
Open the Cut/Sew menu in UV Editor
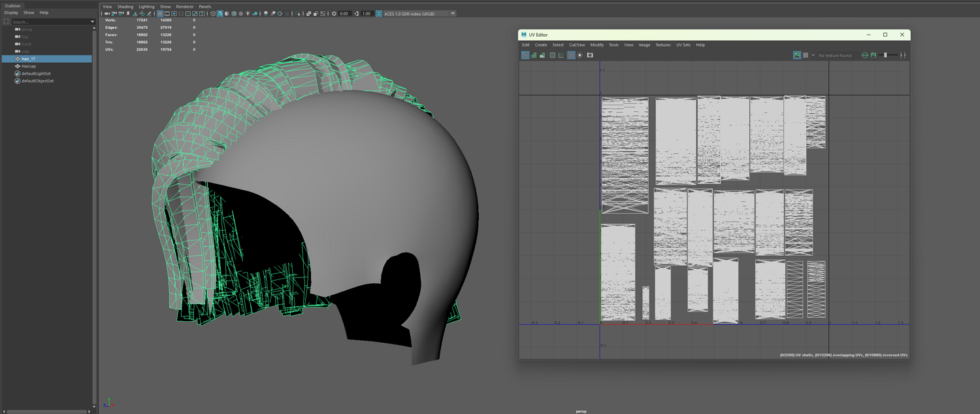pos(577,45)
